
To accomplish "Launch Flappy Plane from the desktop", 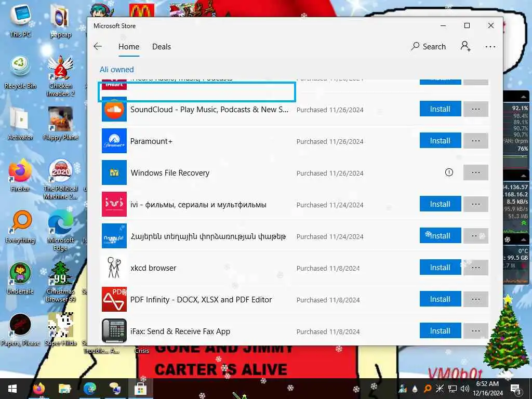I will pos(60,124).
